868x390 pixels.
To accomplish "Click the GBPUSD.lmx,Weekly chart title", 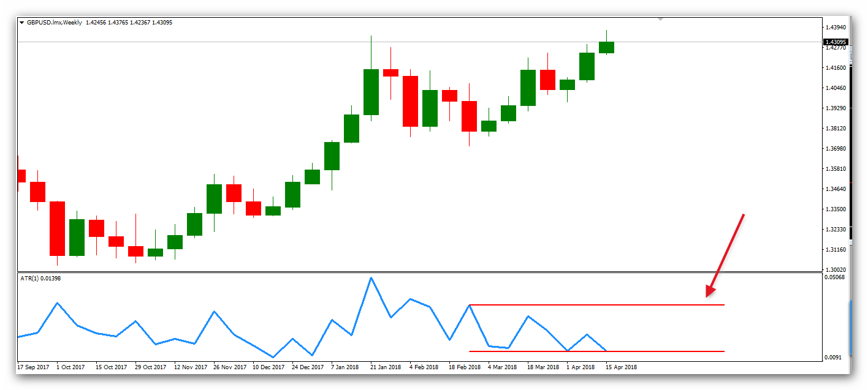I will click(55, 22).
